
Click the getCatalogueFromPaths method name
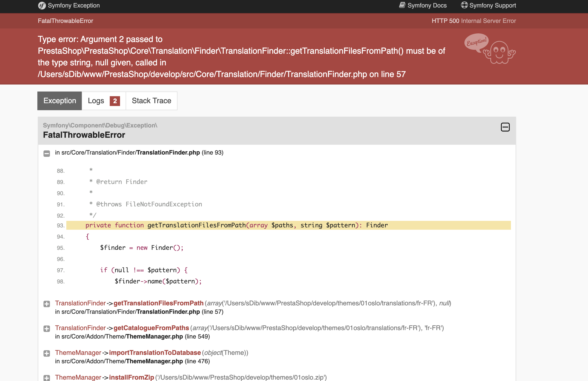point(151,328)
